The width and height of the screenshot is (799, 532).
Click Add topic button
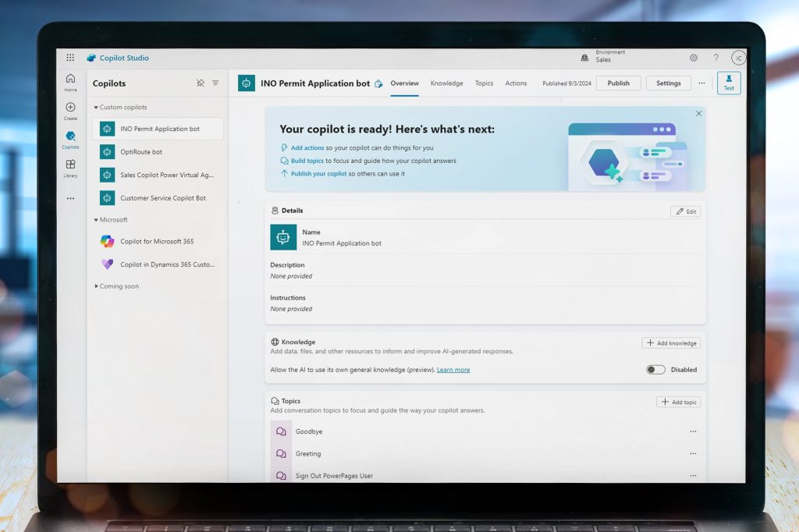(x=678, y=402)
